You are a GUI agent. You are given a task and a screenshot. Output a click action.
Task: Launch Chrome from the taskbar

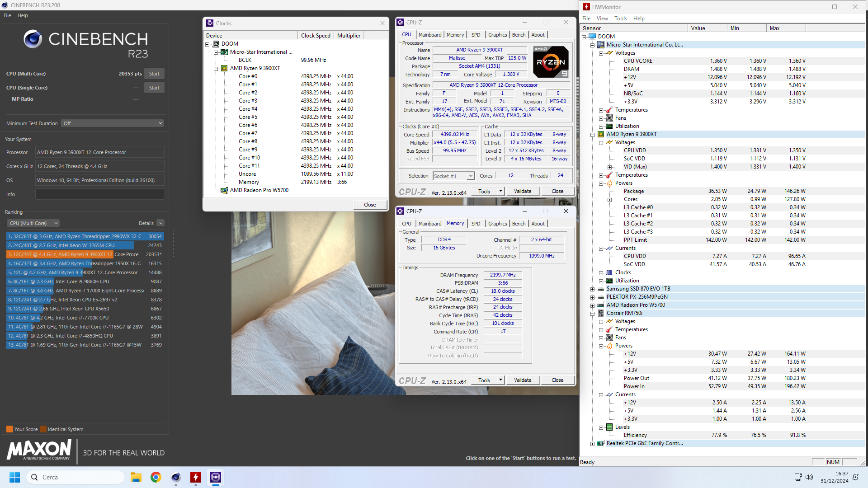156,477
